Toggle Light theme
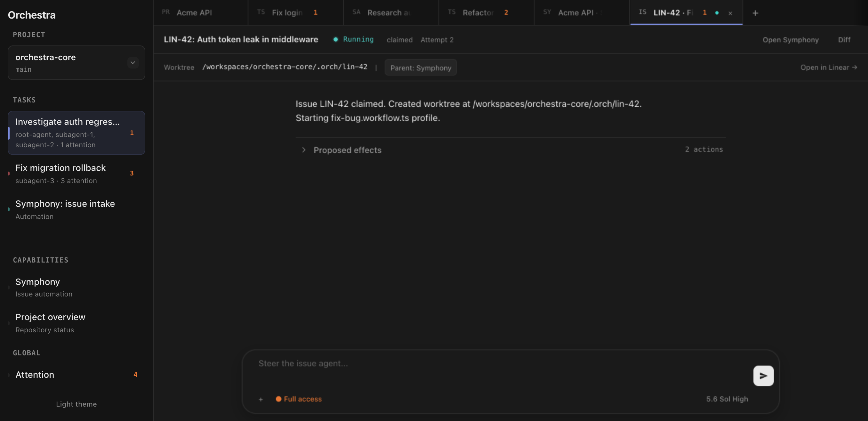The image size is (868, 421). coord(76,404)
